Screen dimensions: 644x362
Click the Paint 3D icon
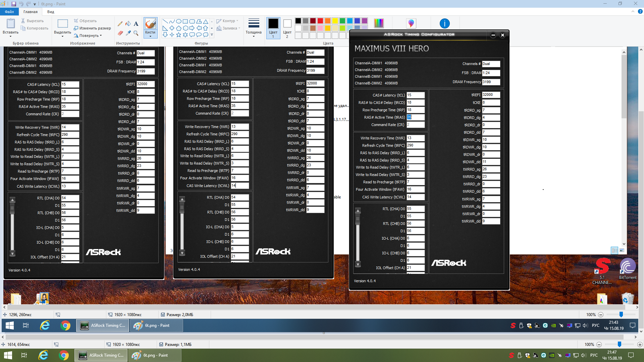click(x=411, y=23)
